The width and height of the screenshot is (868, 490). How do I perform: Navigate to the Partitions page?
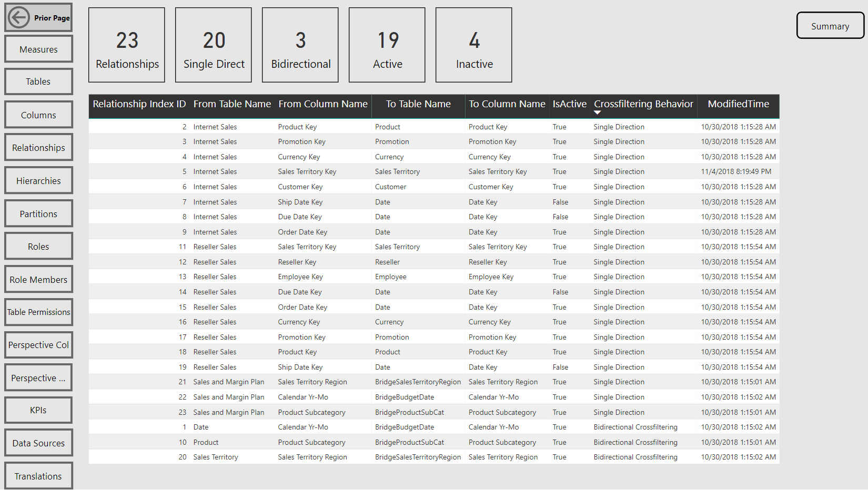[38, 213]
